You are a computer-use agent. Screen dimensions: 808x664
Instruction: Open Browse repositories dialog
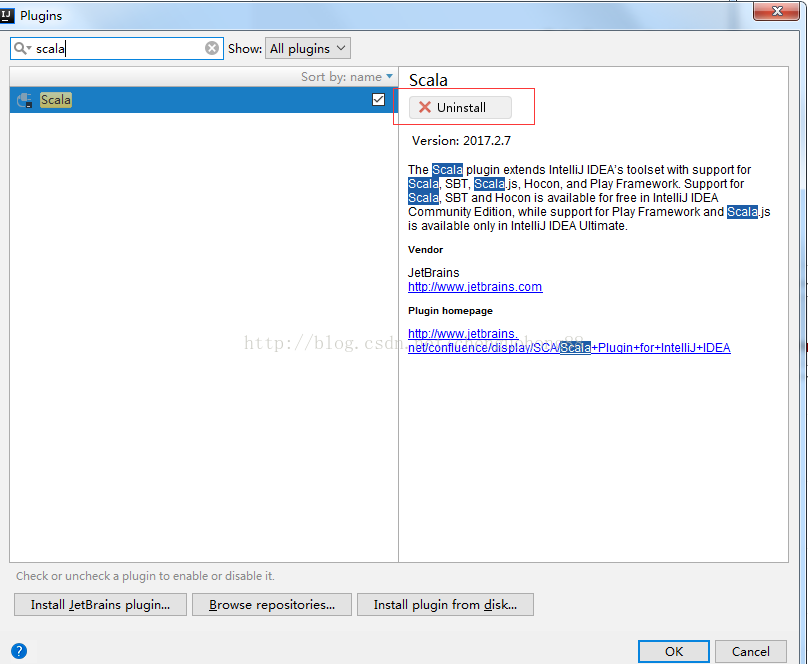272,605
